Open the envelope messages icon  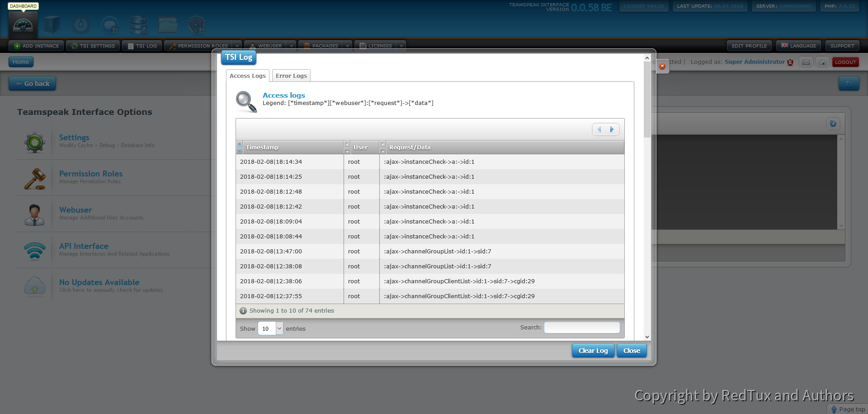(x=806, y=62)
